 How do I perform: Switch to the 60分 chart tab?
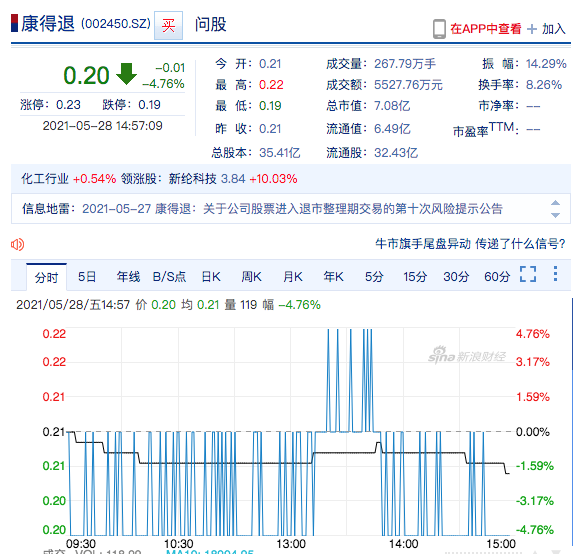tap(497, 277)
